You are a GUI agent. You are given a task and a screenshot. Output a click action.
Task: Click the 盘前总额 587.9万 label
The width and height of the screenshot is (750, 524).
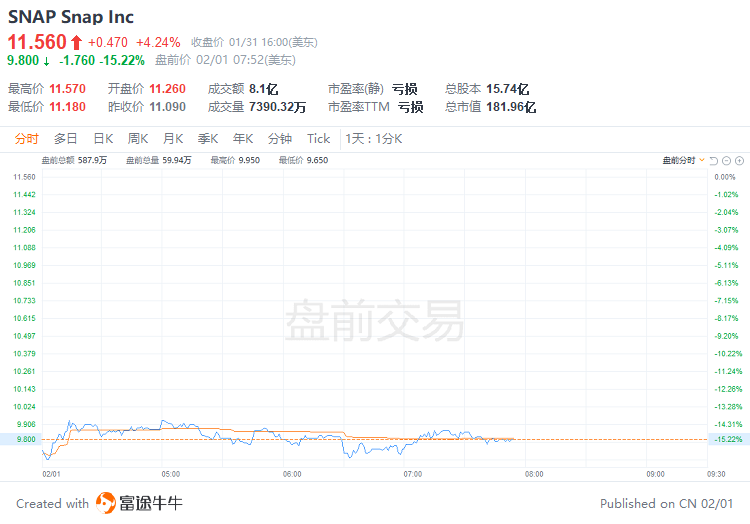74,160
